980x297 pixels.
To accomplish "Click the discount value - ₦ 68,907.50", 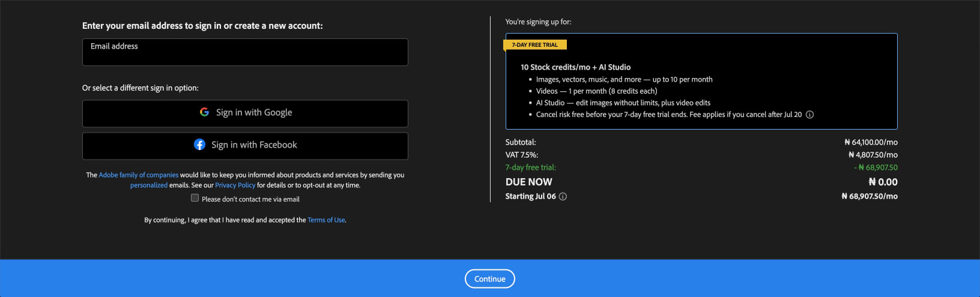I will coord(876,167).
